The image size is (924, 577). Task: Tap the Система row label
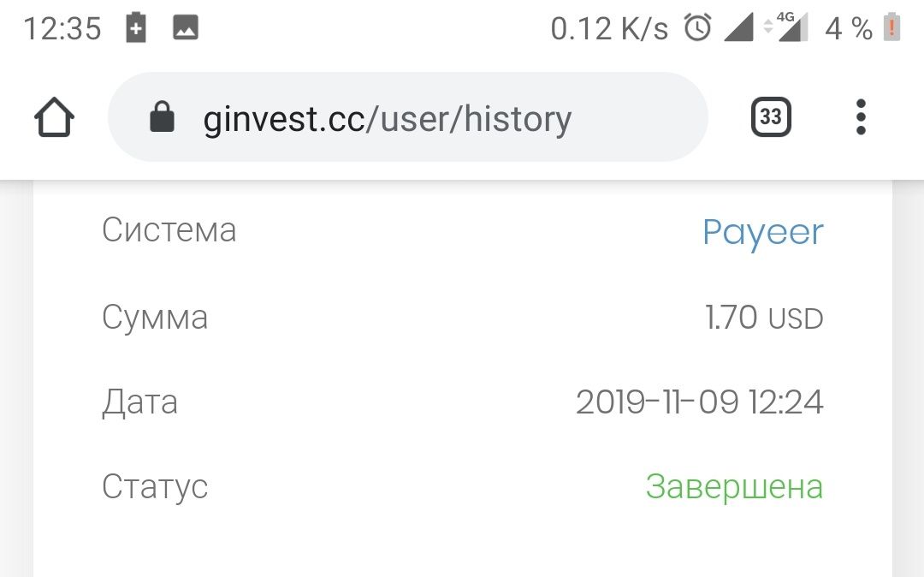(x=169, y=229)
